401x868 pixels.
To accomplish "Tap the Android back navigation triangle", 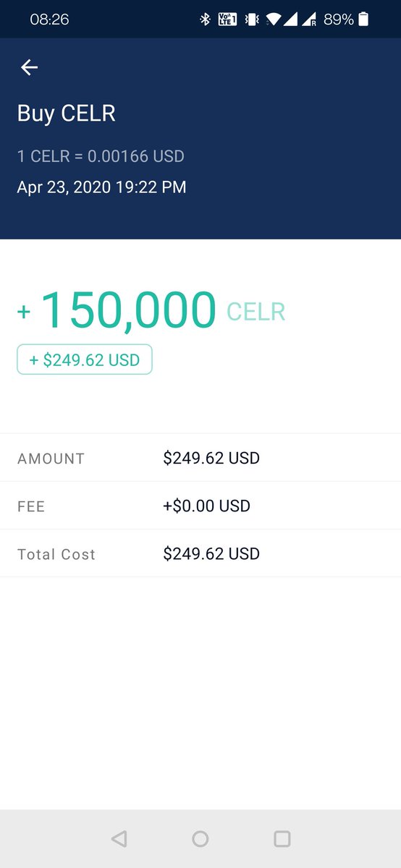I will click(x=119, y=838).
